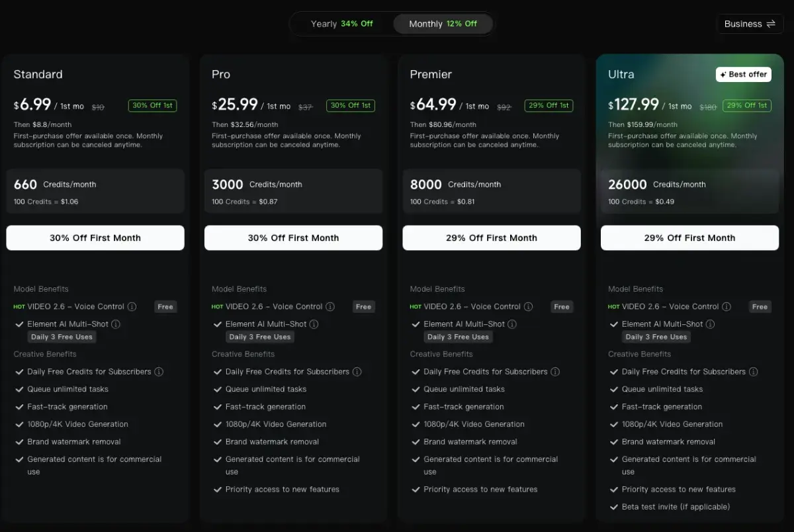Click the Pro plan title
794x532 pixels.
[221, 74]
